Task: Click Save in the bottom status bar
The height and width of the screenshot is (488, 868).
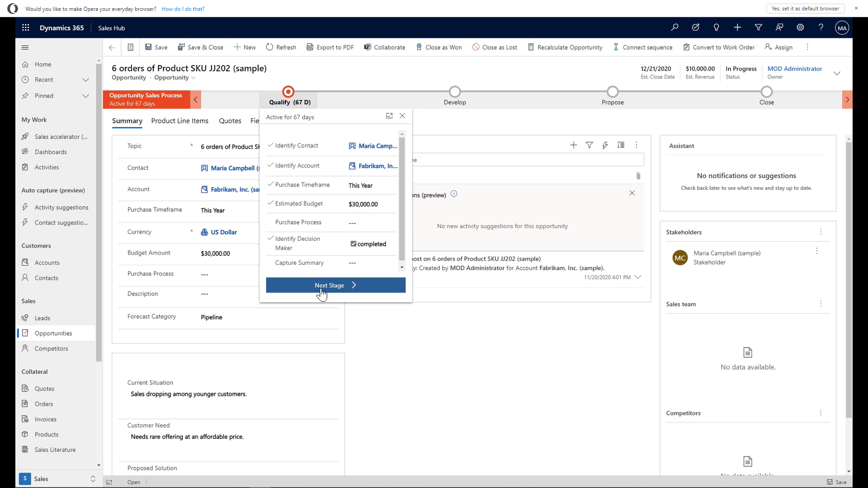Action: pyautogui.click(x=837, y=482)
